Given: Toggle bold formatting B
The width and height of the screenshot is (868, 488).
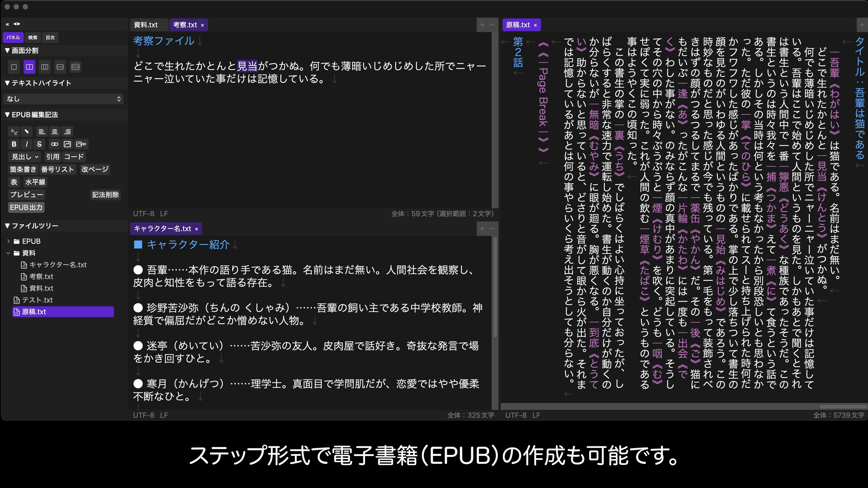Looking at the screenshot, I should pyautogui.click(x=14, y=144).
